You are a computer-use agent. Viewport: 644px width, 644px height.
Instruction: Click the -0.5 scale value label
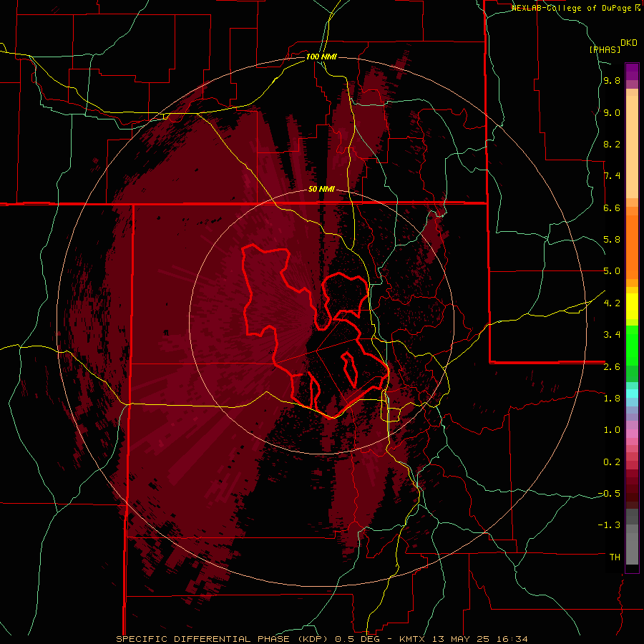(x=609, y=494)
